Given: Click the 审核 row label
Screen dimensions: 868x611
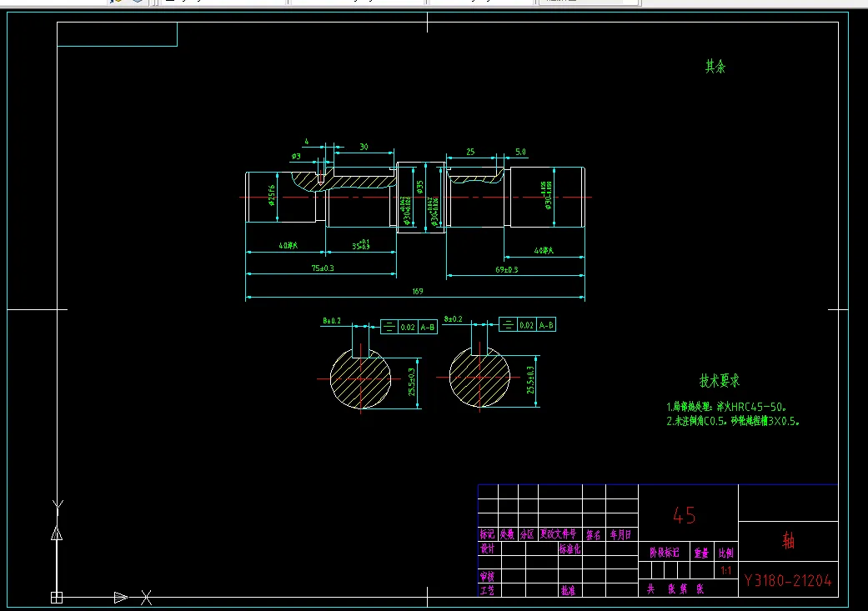Looking at the screenshot, I should click(487, 577).
